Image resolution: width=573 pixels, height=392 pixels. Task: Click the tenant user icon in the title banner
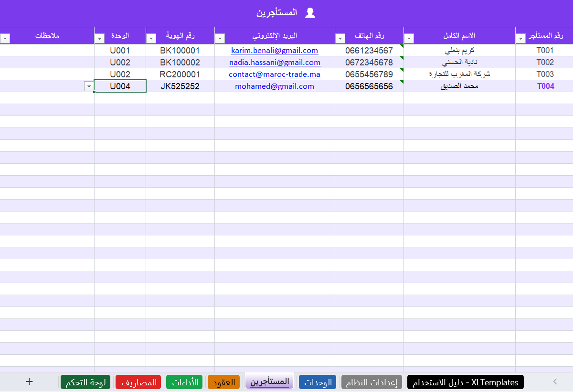pyautogui.click(x=310, y=13)
